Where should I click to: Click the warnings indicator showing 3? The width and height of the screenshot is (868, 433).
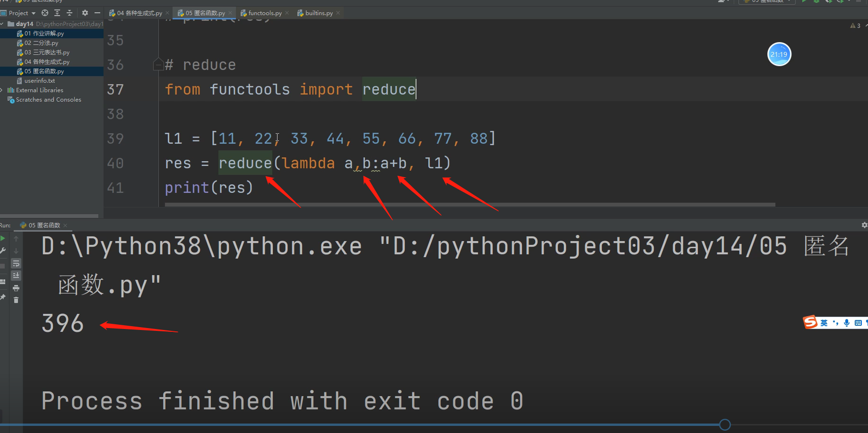tap(855, 26)
